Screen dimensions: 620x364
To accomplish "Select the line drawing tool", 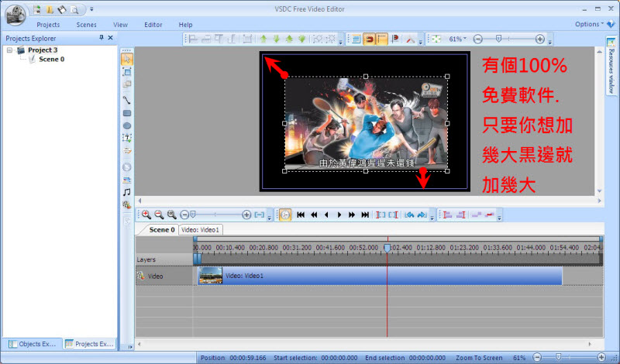I will pos(127,100).
